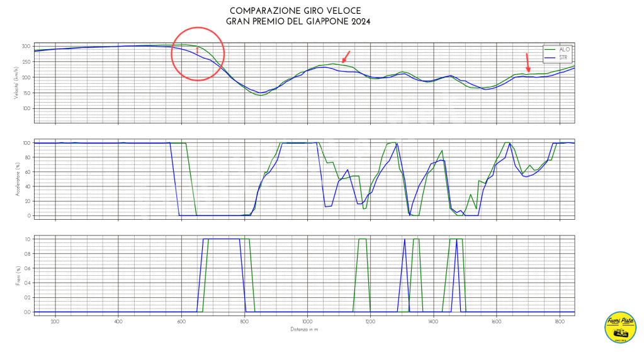Viewport: 644px width, 352px height.
Task: Click the blue STR line legend swatch
Action: click(x=550, y=57)
